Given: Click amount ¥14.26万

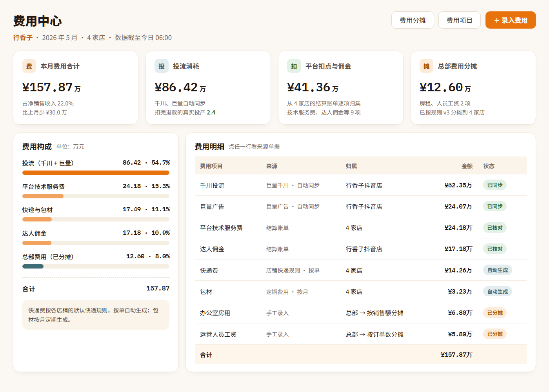Looking at the screenshot, I should pyautogui.click(x=458, y=270).
